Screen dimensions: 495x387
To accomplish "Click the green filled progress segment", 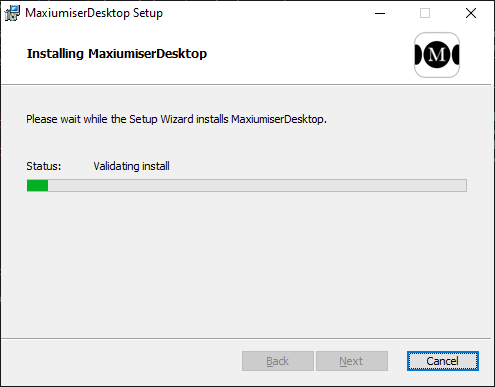I will coord(37,186).
